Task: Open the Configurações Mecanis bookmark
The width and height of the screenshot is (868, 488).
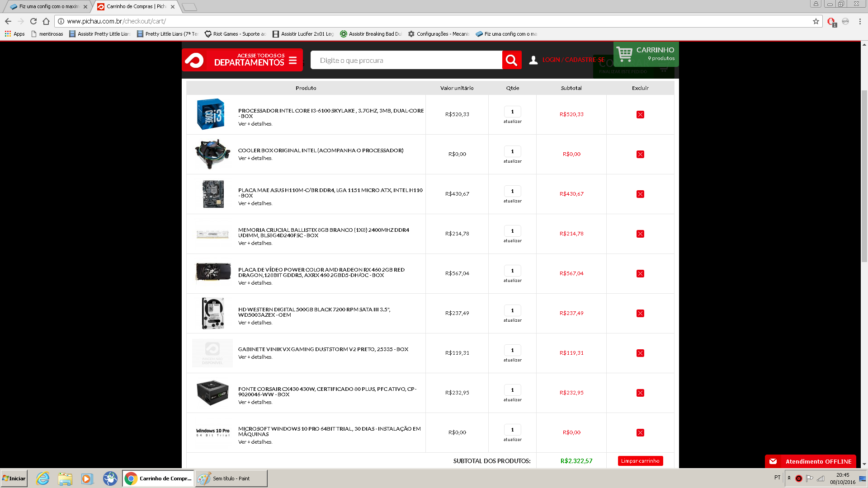Action: [x=439, y=34]
